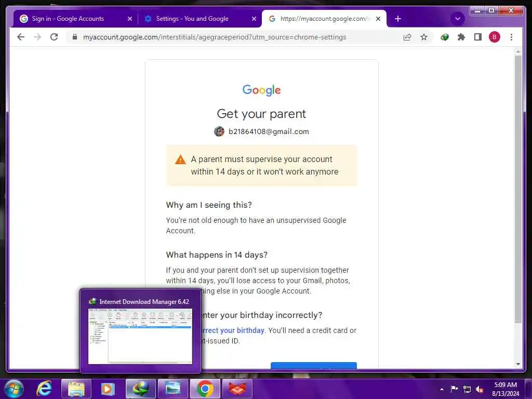532x399 pixels.
Task: Click the forward navigation arrow
Action: [x=37, y=37]
